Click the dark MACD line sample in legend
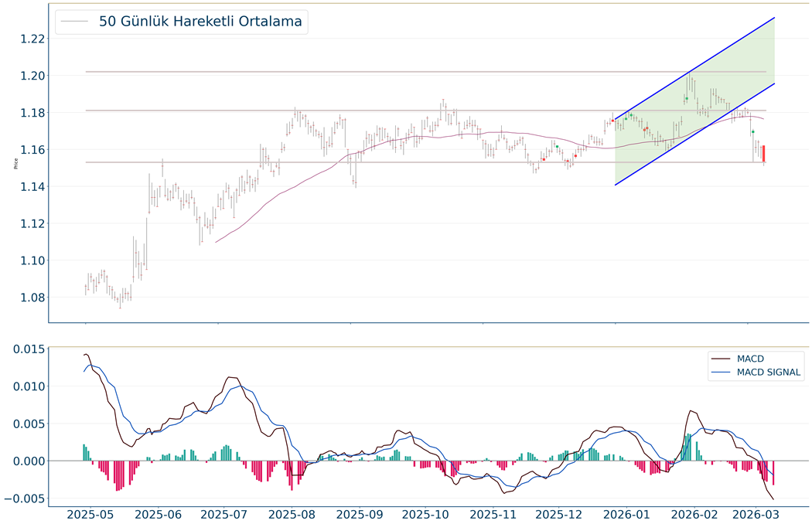Viewport: 812px width, 524px height. 721,359
